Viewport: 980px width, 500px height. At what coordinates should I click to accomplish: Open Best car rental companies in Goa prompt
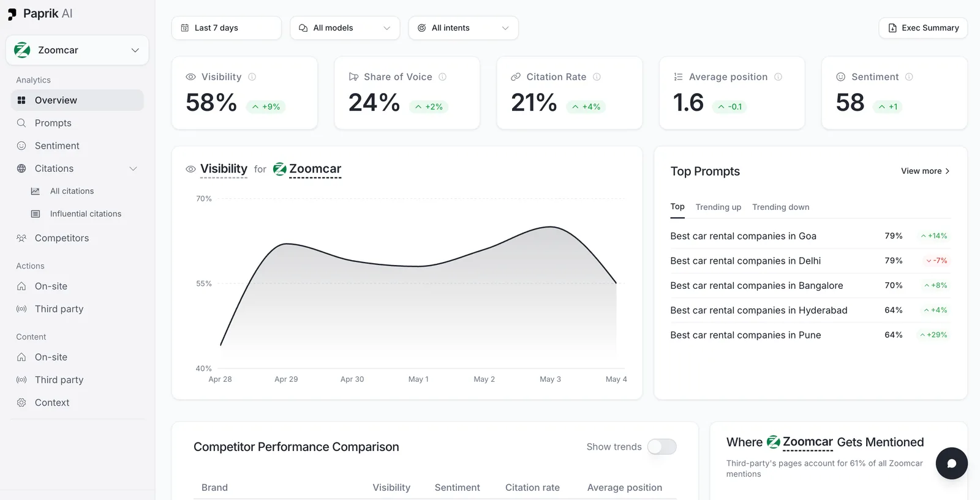click(x=810, y=236)
